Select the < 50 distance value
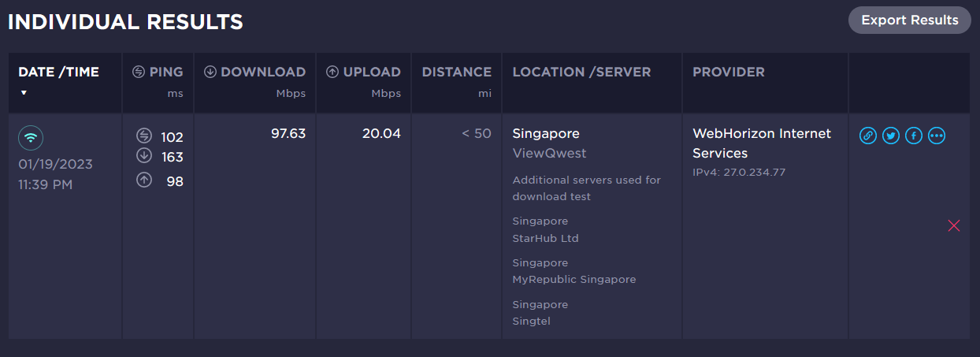 [477, 133]
